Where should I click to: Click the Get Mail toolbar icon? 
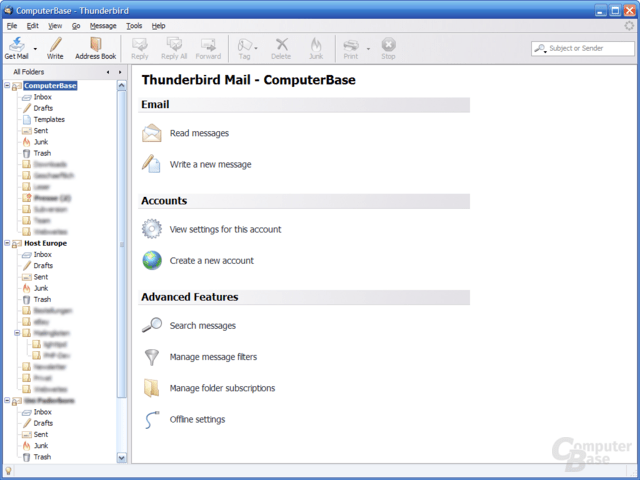(16, 44)
